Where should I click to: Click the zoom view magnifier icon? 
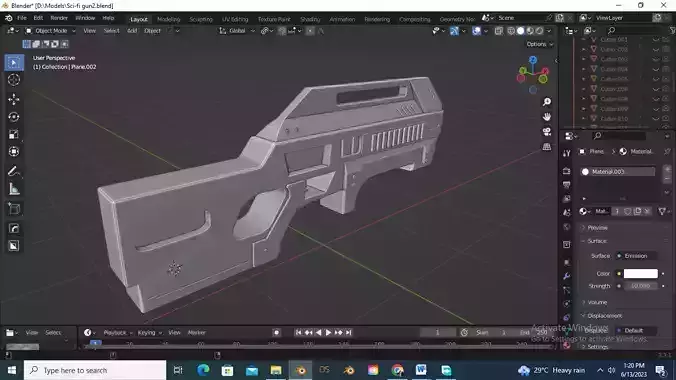point(547,102)
